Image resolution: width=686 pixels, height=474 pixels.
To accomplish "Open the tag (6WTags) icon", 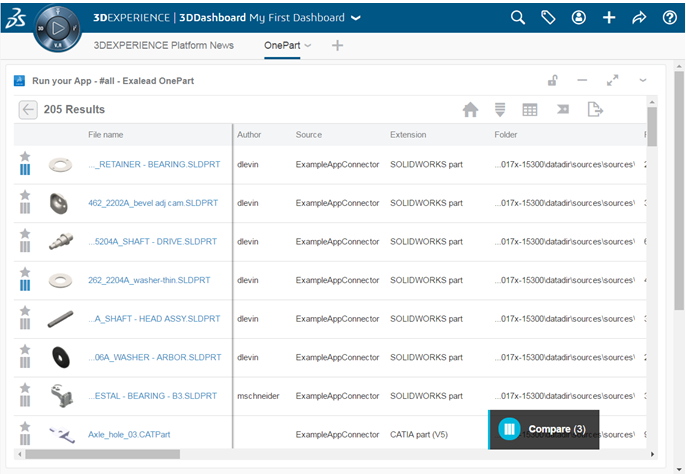I will [548, 18].
